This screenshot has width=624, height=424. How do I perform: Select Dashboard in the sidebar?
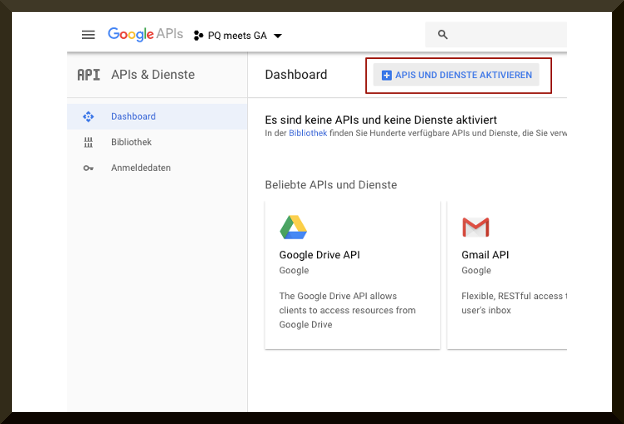[x=157, y=117]
